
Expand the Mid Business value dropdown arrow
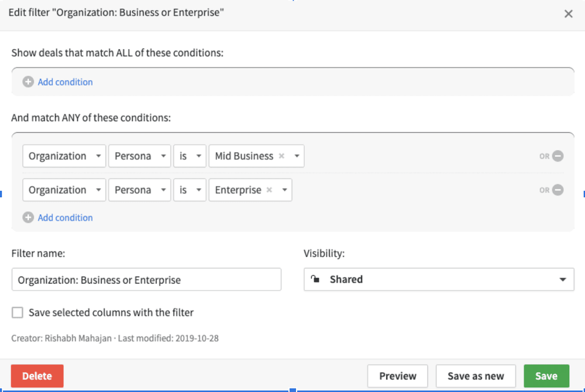[297, 156]
